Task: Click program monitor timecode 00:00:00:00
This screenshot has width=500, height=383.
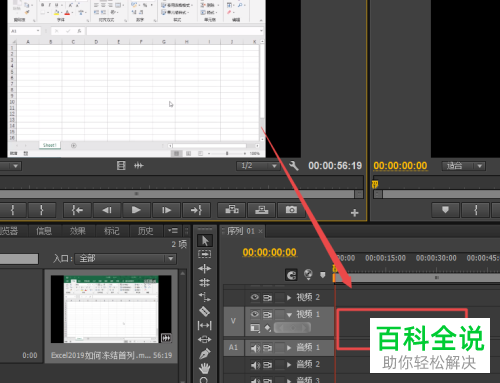Action: [400, 166]
